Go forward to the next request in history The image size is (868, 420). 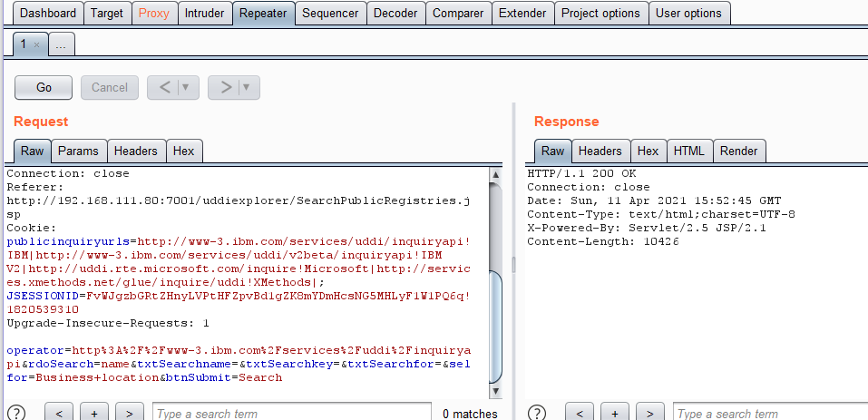pos(226,87)
